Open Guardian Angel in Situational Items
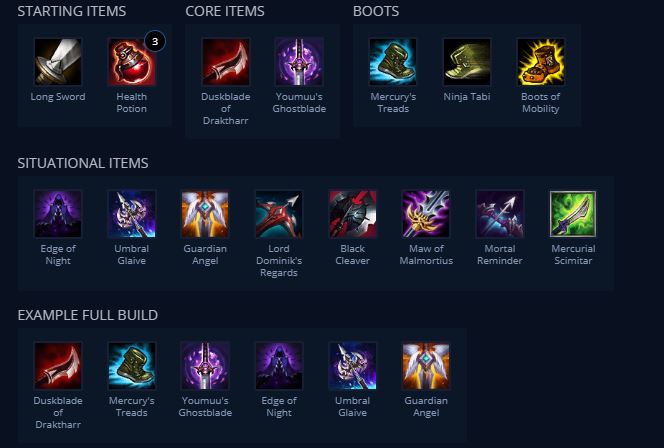The height and width of the screenshot is (448, 664). click(x=205, y=214)
